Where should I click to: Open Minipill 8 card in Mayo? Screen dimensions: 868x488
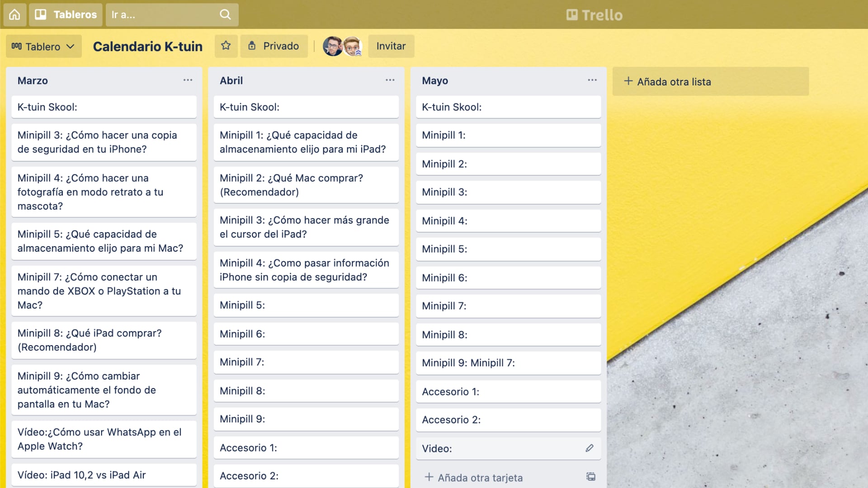[508, 334]
